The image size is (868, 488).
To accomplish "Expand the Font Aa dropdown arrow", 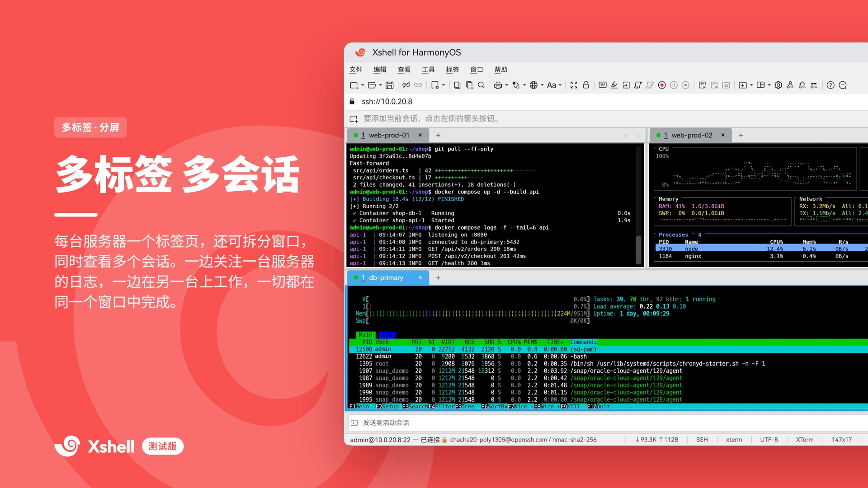I will 560,85.
